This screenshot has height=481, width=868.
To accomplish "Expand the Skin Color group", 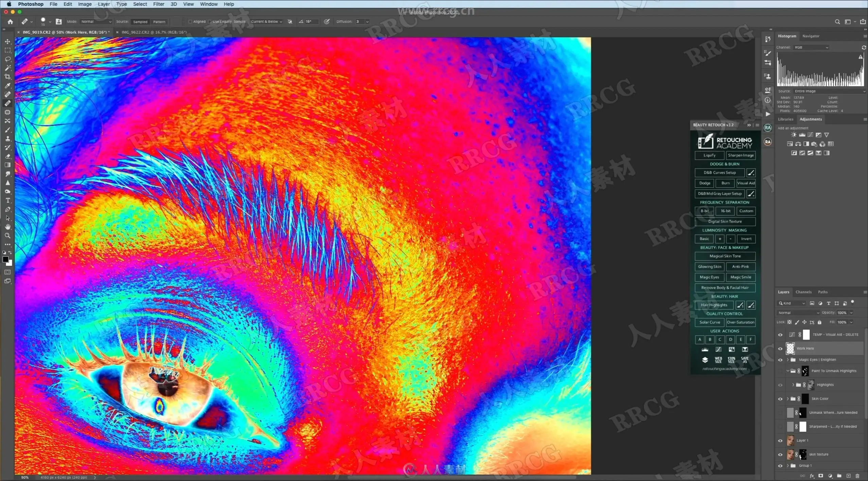I will tap(788, 399).
